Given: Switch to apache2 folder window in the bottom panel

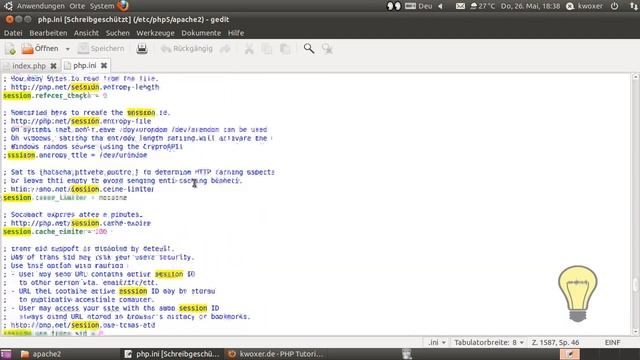Looking at the screenshot, I should click(41, 354).
